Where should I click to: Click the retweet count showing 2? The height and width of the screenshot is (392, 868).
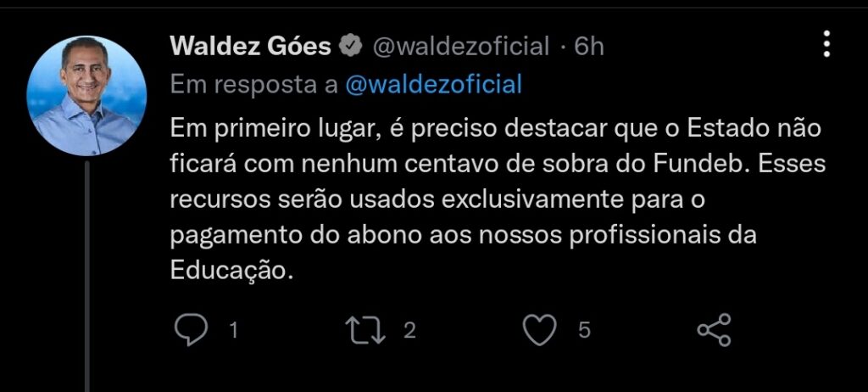(x=409, y=331)
